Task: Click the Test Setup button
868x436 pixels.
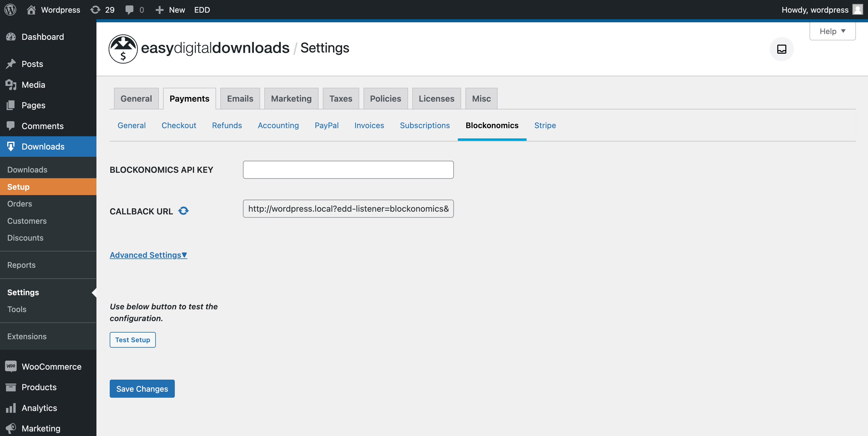Action: (132, 340)
